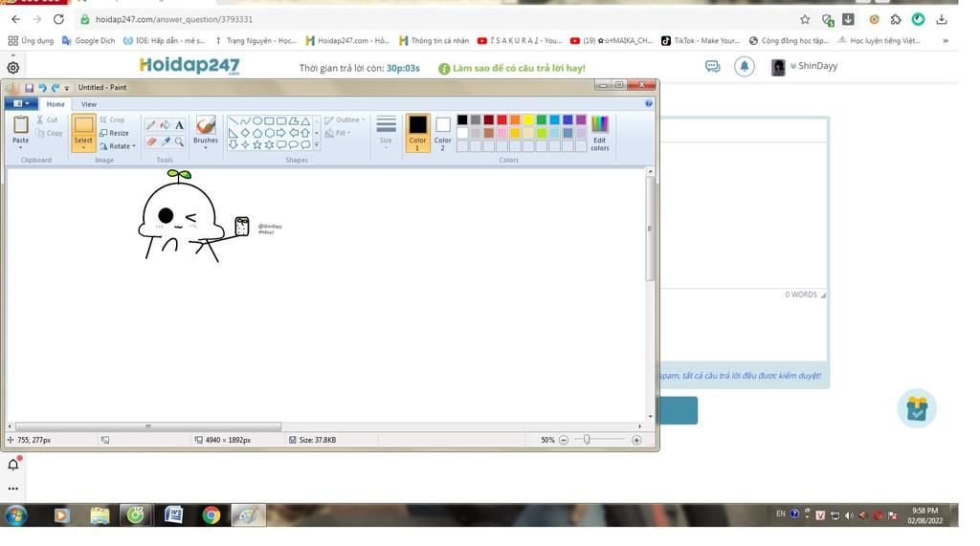Click the Redo arrow in Paint title bar
The image size is (980, 546).
[x=55, y=87]
